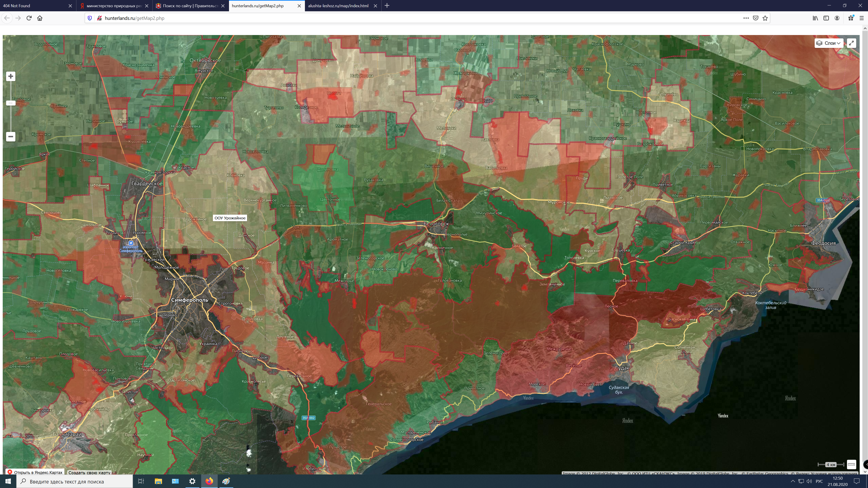Activate the ruler distance measuring tool
This screenshot has height=488, width=868.
pos(851,465)
